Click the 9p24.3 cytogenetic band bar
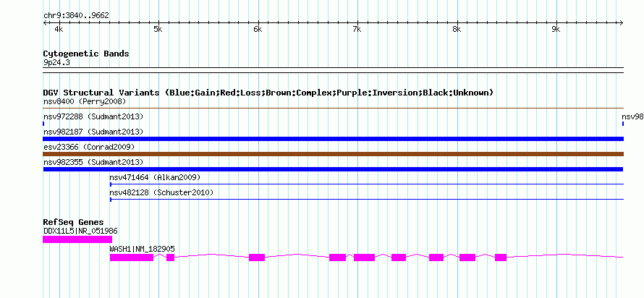The width and height of the screenshot is (644, 298). coord(333,69)
